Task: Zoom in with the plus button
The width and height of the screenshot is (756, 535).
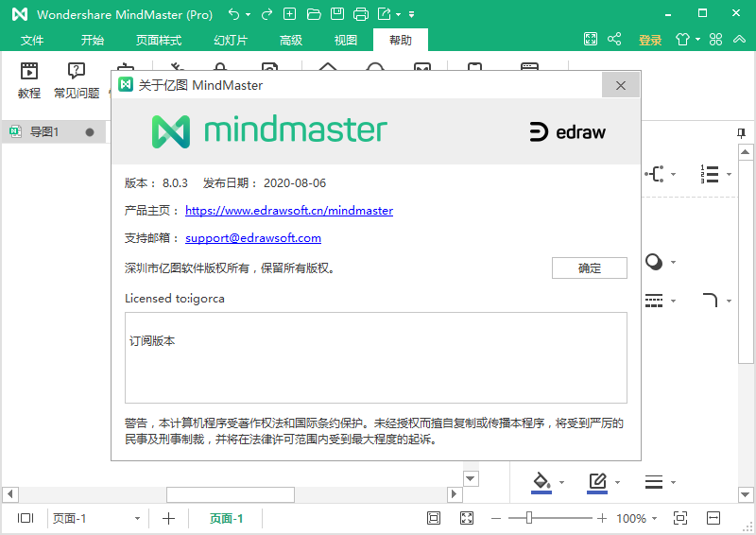Action: 602,519
